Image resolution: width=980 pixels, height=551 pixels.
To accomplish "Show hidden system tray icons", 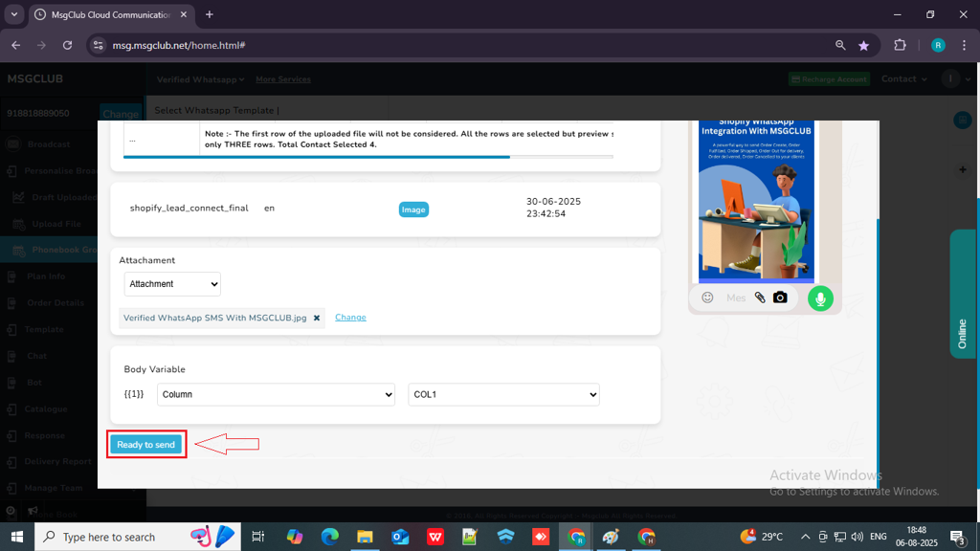I will click(805, 537).
